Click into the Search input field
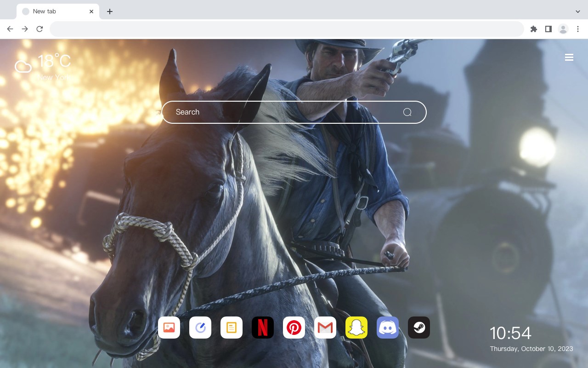 coord(294,112)
